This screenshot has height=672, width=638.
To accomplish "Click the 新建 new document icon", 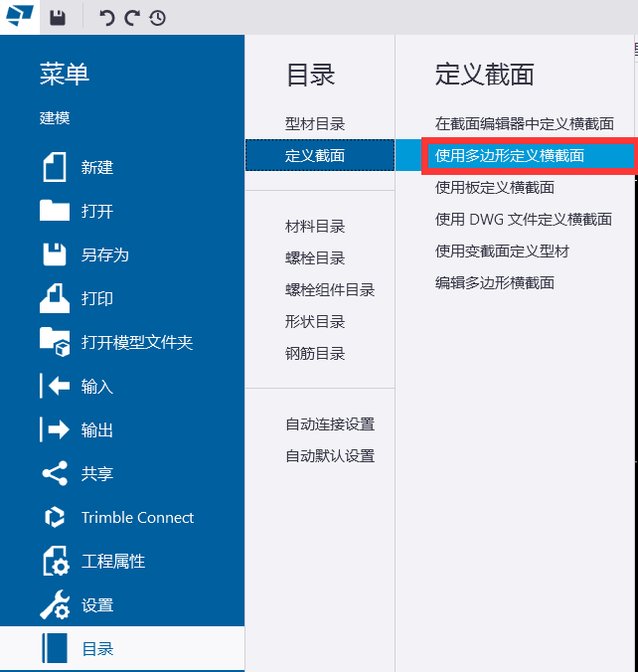I will click(55, 167).
